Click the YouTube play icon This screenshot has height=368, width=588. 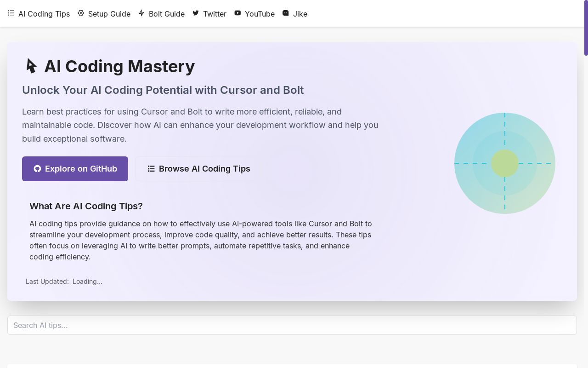click(237, 13)
